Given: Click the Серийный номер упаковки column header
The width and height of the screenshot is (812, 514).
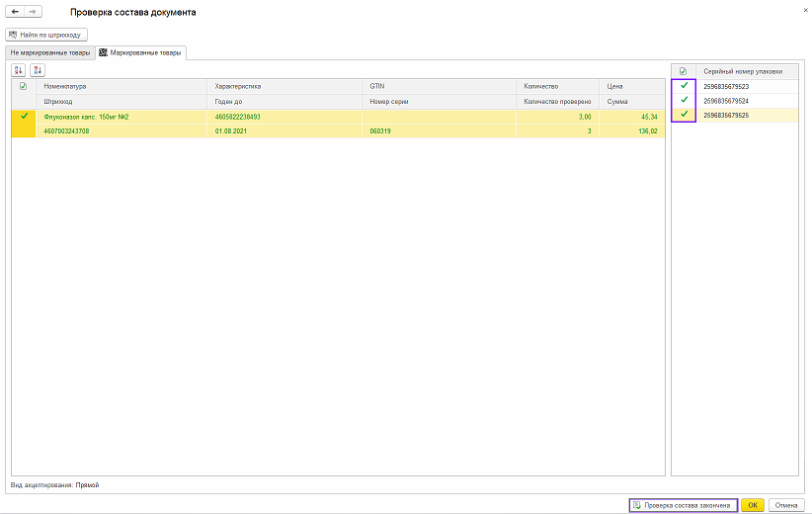Looking at the screenshot, I should [x=743, y=71].
